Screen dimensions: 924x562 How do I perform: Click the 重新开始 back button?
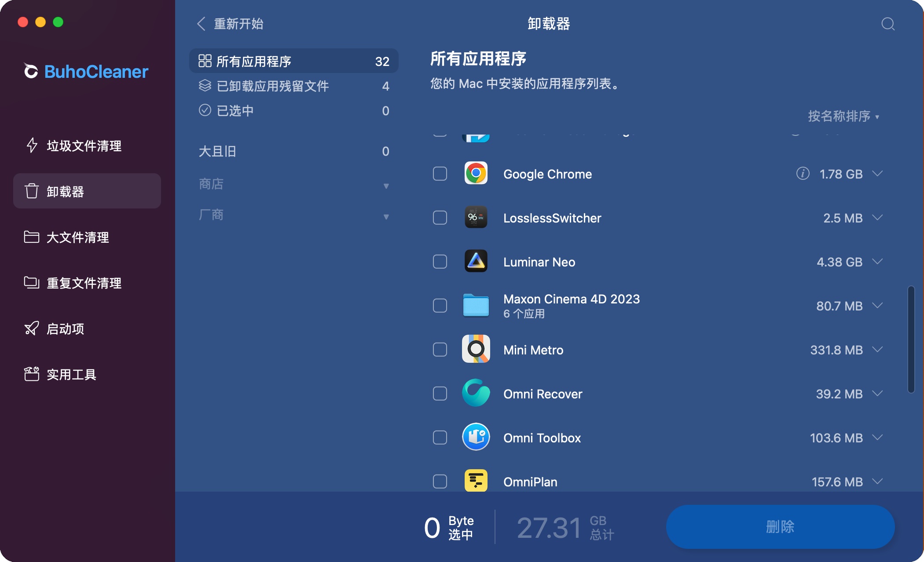point(230,24)
